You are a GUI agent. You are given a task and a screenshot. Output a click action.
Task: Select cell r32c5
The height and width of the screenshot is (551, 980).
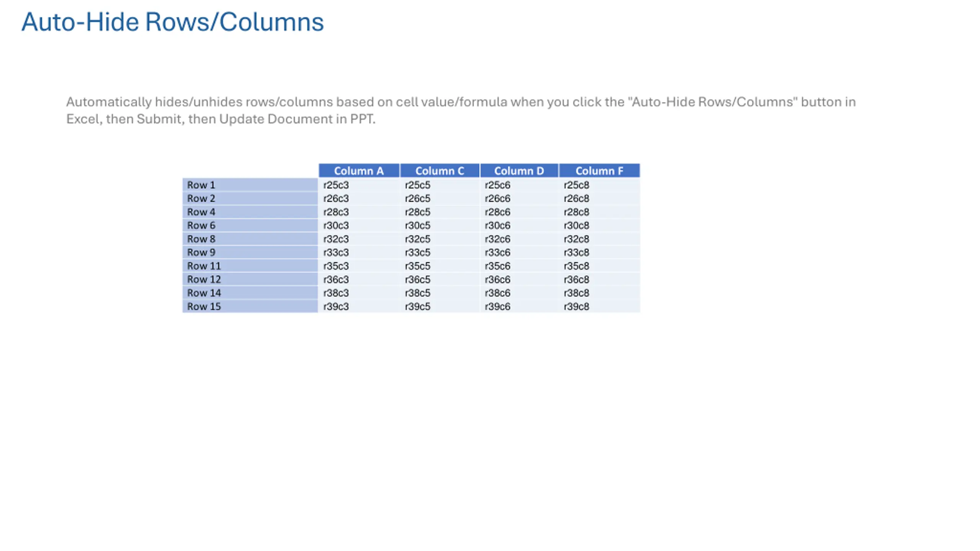point(440,239)
